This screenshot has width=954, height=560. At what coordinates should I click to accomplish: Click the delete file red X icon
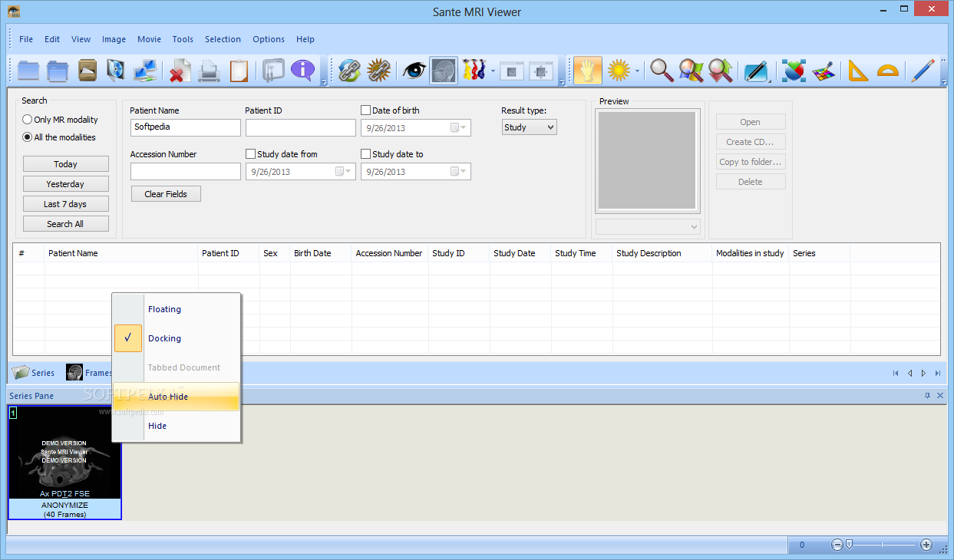(180, 71)
